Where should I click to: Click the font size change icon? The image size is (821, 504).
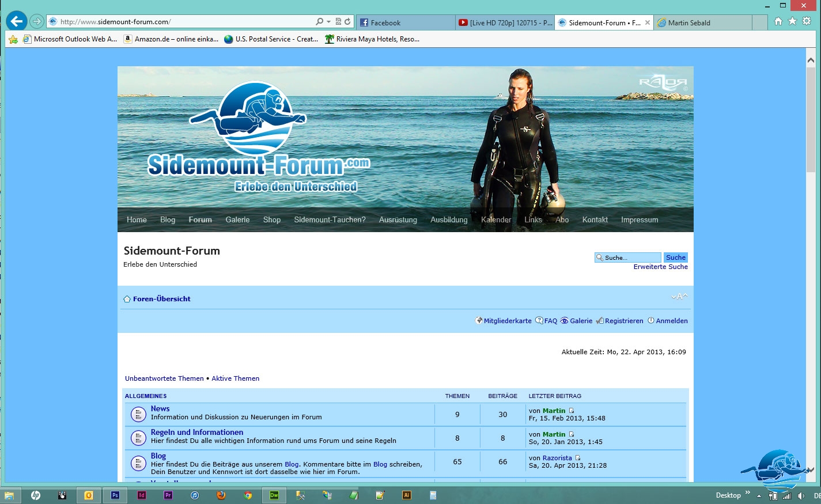point(679,297)
